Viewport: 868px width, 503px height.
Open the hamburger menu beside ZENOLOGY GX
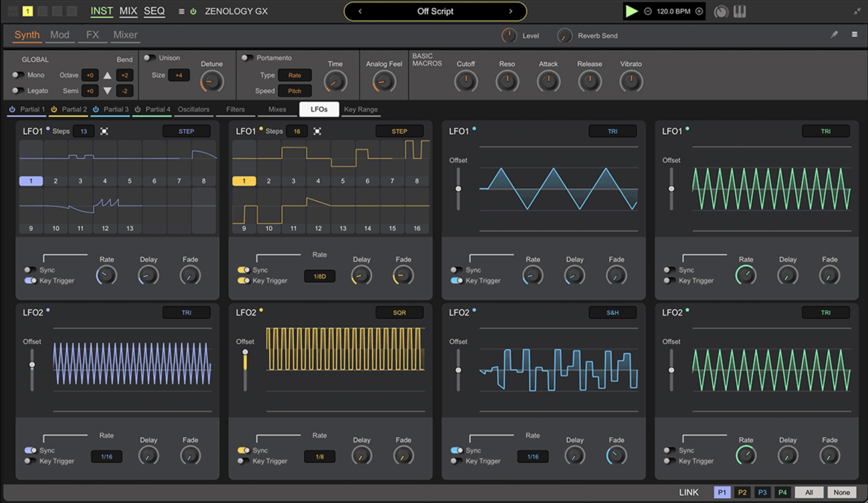tap(181, 12)
